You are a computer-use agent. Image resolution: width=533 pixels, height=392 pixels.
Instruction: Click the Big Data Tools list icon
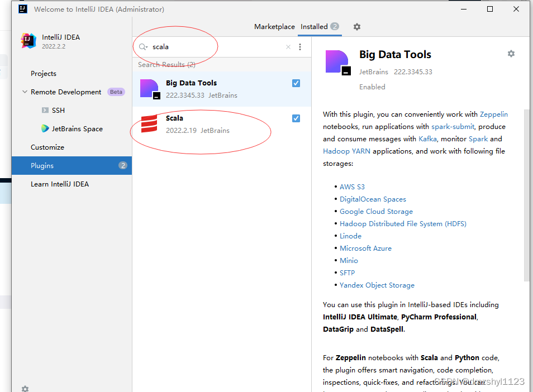pyautogui.click(x=150, y=89)
